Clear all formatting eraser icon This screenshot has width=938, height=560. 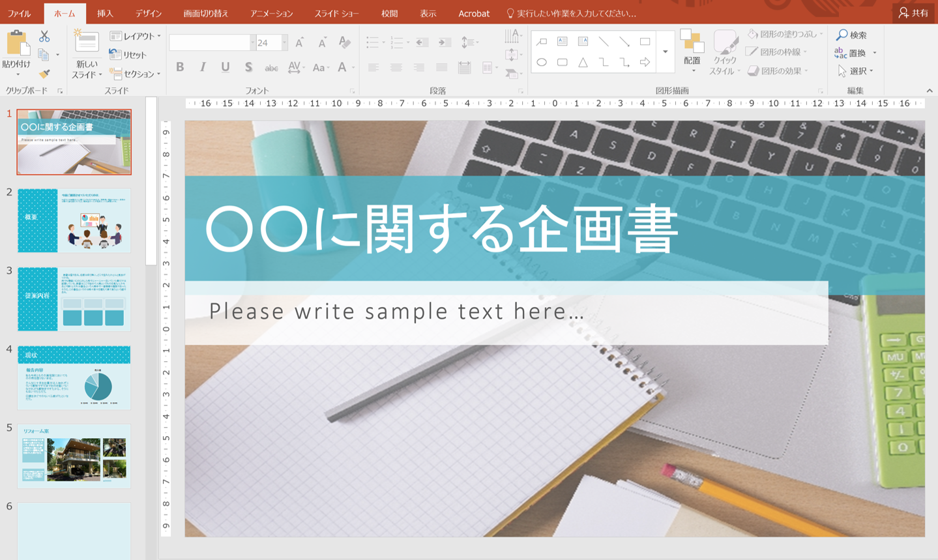345,43
